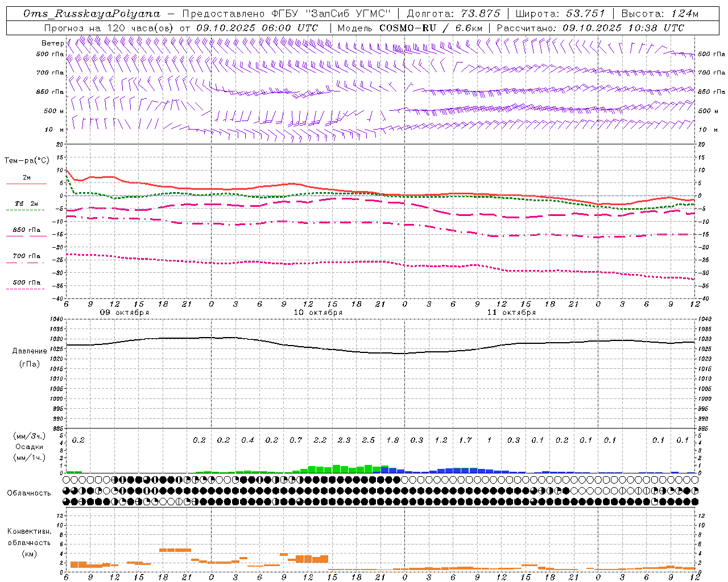Click the (км) unit label

29,554
